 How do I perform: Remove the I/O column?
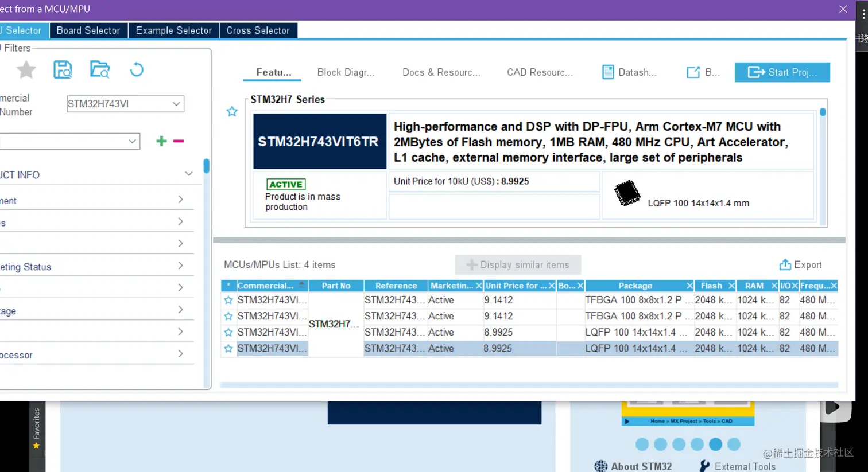795,286
